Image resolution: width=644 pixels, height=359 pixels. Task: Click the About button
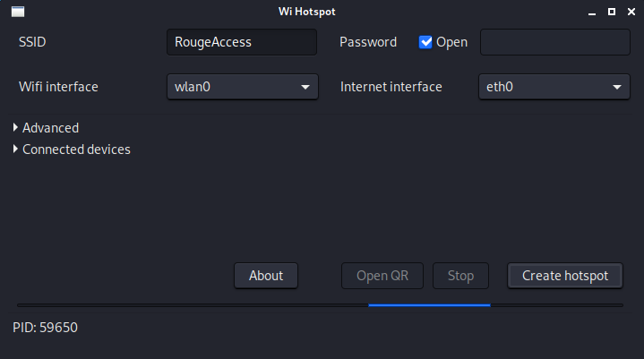pos(266,276)
